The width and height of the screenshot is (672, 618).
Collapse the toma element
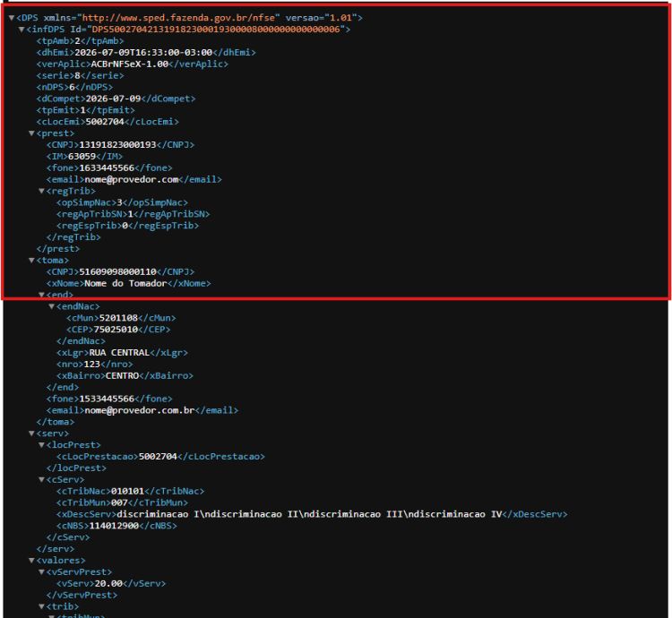(31, 261)
